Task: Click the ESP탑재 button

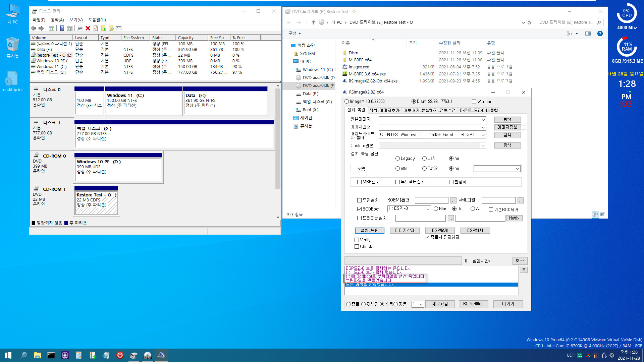Action: [x=440, y=231]
